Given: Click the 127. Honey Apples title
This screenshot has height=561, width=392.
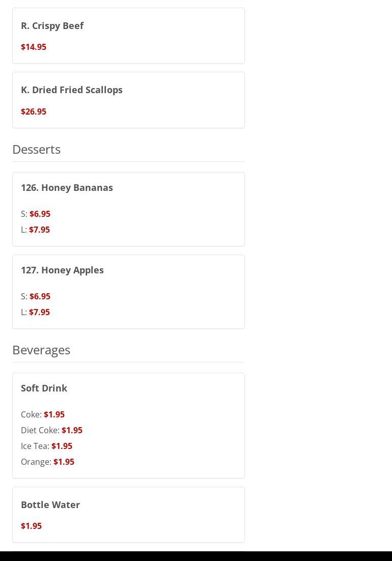Looking at the screenshot, I should pyautogui.click(x=62, y=270).
